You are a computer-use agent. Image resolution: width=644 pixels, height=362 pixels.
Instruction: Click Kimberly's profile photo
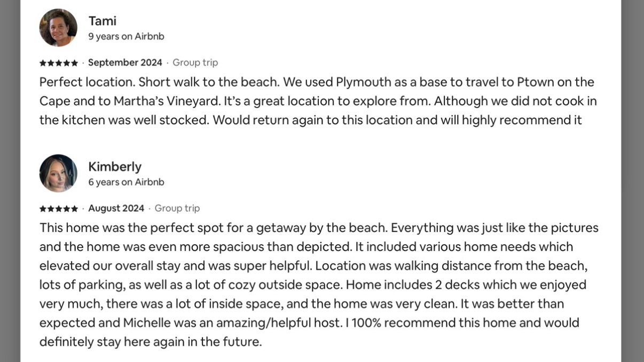tap(58, 173)
